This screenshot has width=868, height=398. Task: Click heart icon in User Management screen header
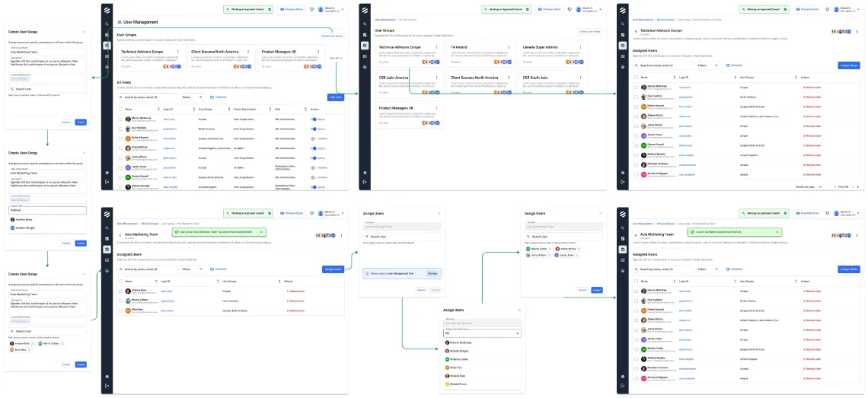point(311,9)
